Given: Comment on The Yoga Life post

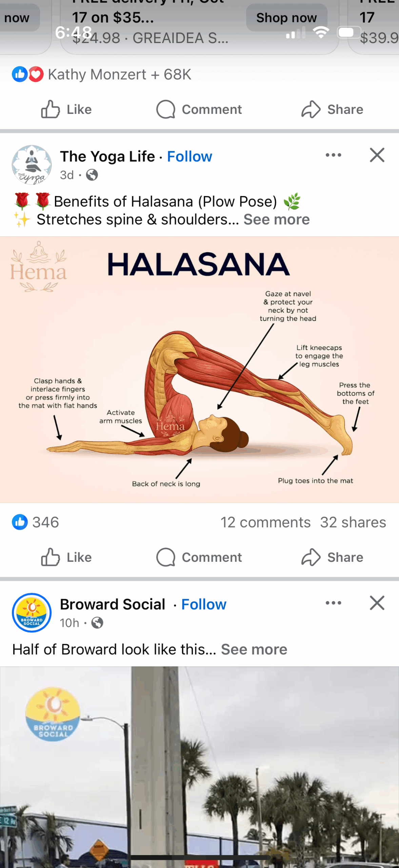Looking at the screenshot, I should coord(199,557).
